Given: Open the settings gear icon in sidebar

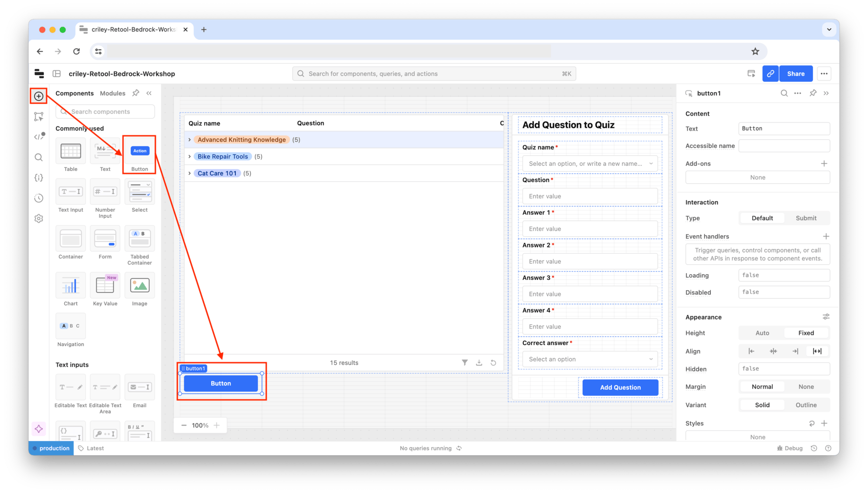Looking at the screenshot, I should [x=39, y=218].
